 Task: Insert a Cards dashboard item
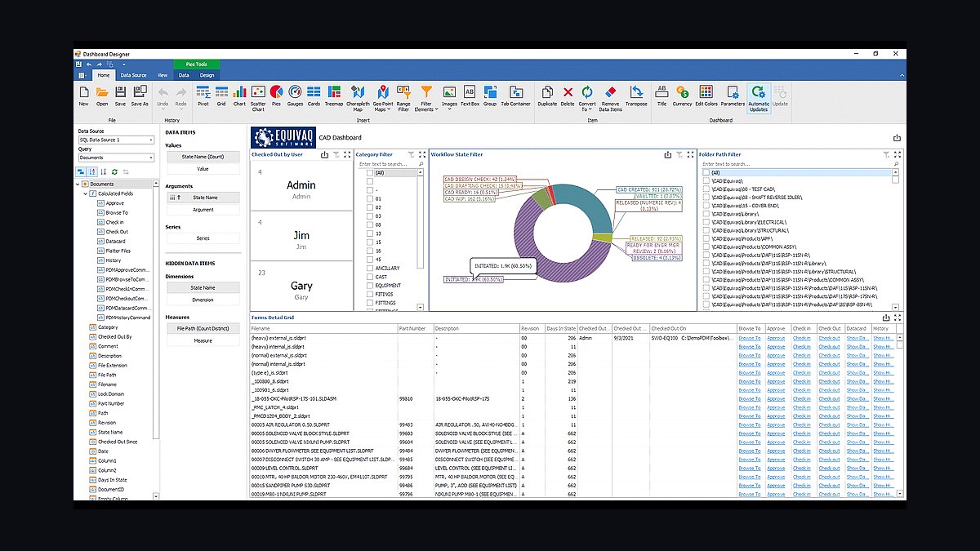pos(314,96)
